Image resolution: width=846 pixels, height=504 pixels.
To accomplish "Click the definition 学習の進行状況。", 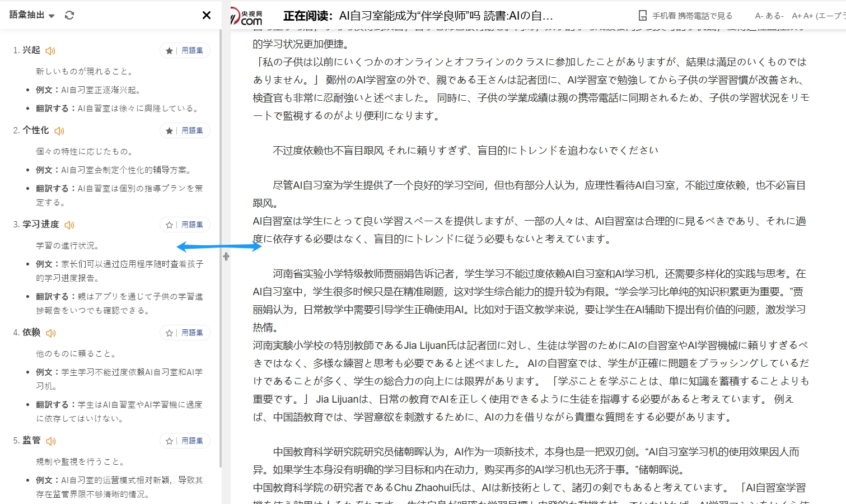I will click(x=68, y=245).
